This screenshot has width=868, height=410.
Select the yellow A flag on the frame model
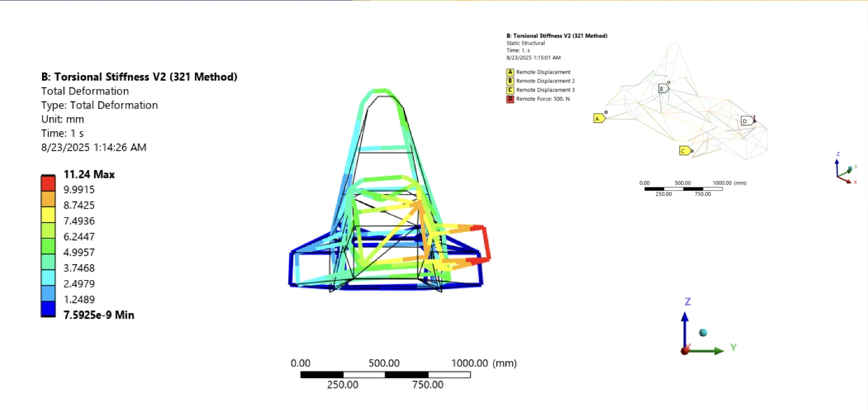click(599, 118)
